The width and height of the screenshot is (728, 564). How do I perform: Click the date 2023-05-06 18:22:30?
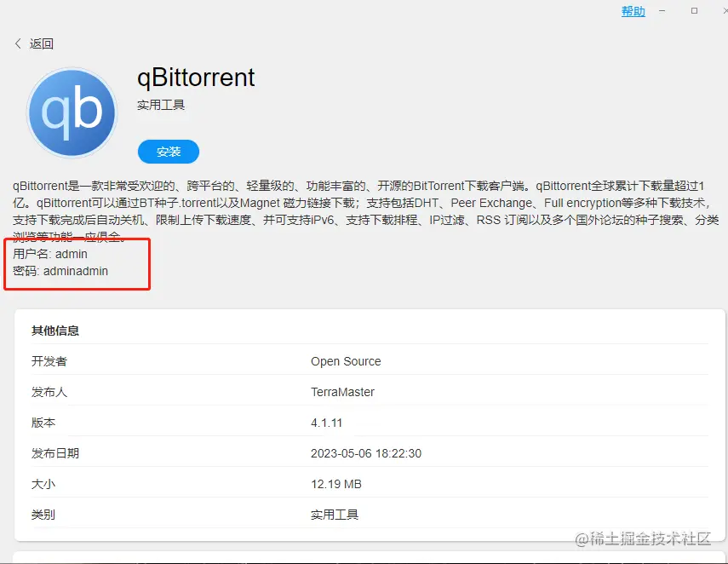(x=366, y=453)
